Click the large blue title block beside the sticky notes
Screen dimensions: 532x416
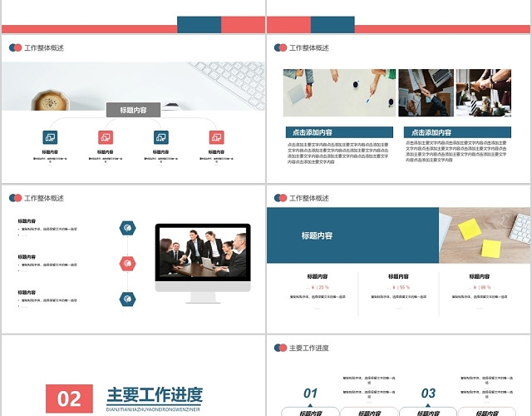[x=352, y=235]
